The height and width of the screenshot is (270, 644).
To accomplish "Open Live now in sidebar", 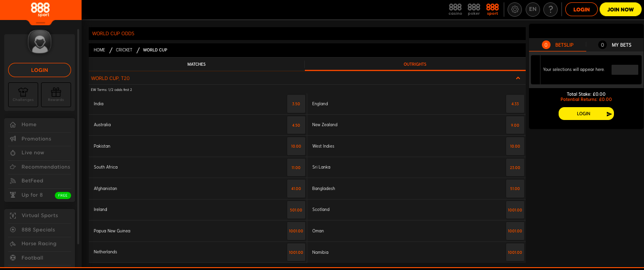I will (32, 153).
